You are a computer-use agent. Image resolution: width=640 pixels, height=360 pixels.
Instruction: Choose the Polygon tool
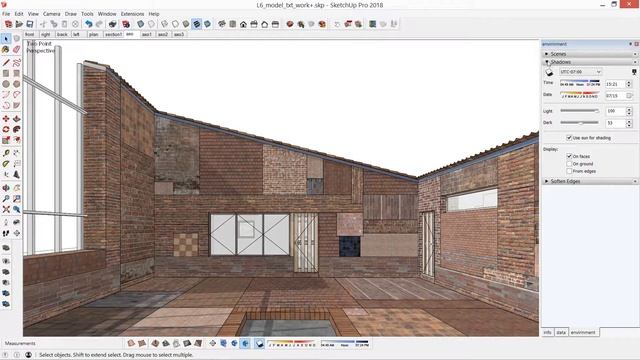pos(16,84)
